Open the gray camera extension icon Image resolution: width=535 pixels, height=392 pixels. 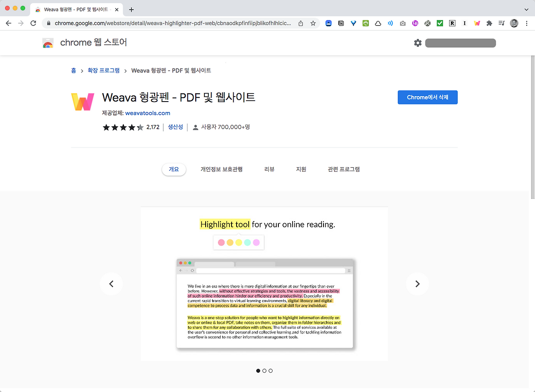[403, 23]
